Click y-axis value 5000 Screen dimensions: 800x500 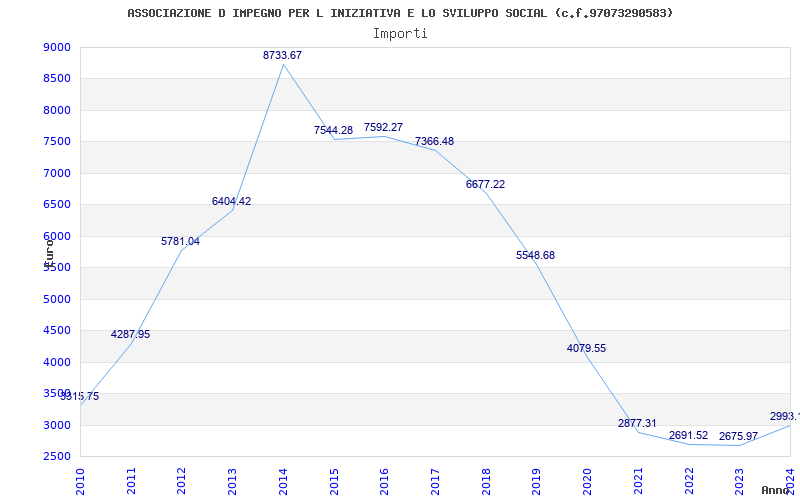pos(57,299)
